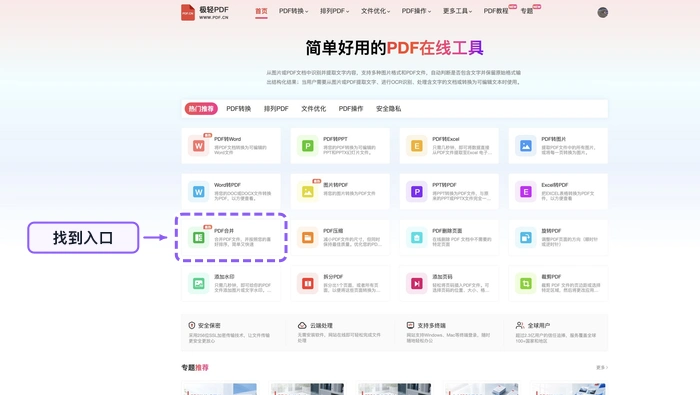Expand the 排列PDF nav dropdown
Viewport: 700px width, 395px height.
[334, 11]
